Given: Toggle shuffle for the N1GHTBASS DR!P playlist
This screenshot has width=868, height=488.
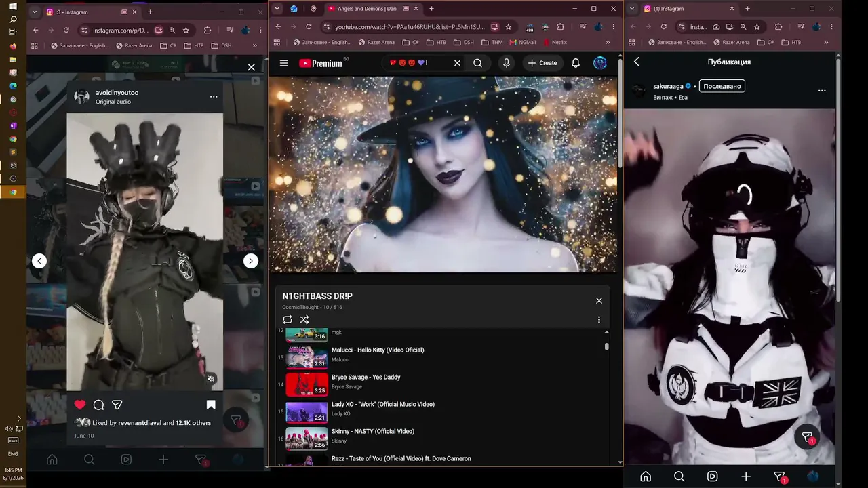Looking at the screenshot, I should click(304, 319).
